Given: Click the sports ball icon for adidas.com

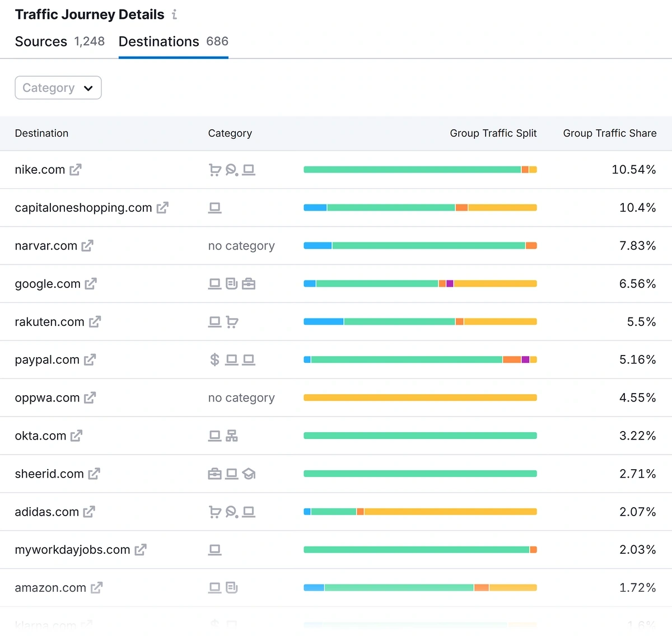Looking at the screenshot, I should pos(232,512).
